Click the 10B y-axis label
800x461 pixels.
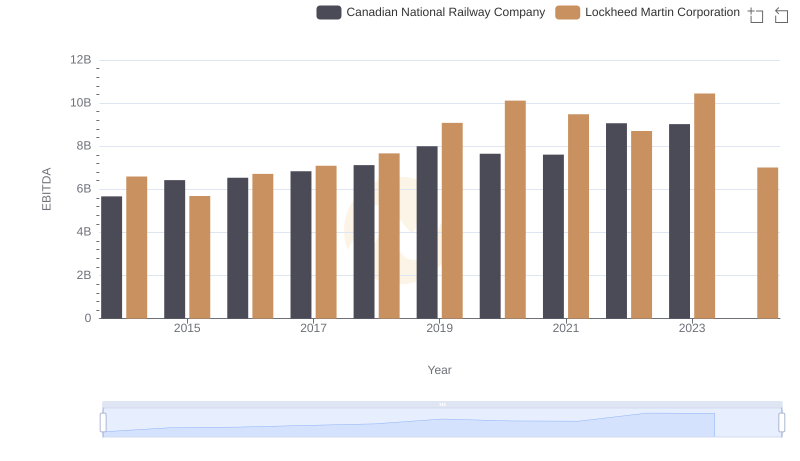click(81, 103)
